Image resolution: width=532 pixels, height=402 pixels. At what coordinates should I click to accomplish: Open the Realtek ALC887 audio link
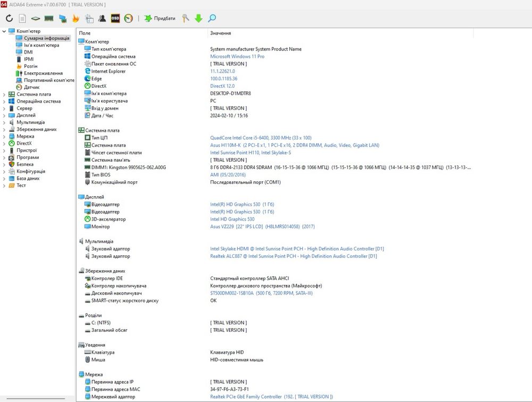point(294,256)
